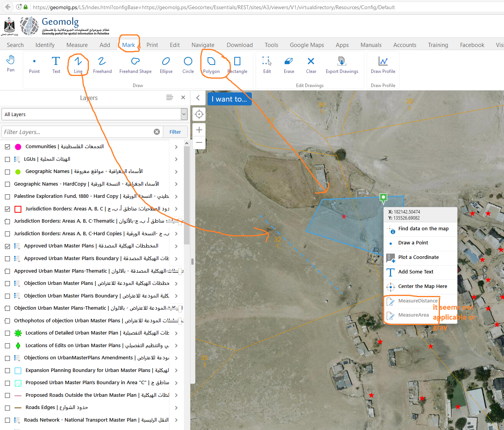Screen dimensions: 504x430
Task: Expand Roads Network - National Transport Master Plan arrow
Action: (176, 420)
